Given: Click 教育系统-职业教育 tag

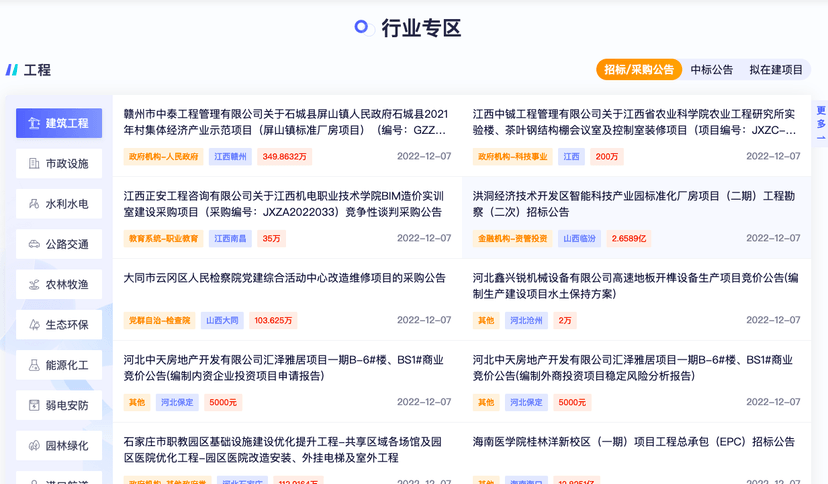Looking at the screenshot, I should click(x=164, y=239).
